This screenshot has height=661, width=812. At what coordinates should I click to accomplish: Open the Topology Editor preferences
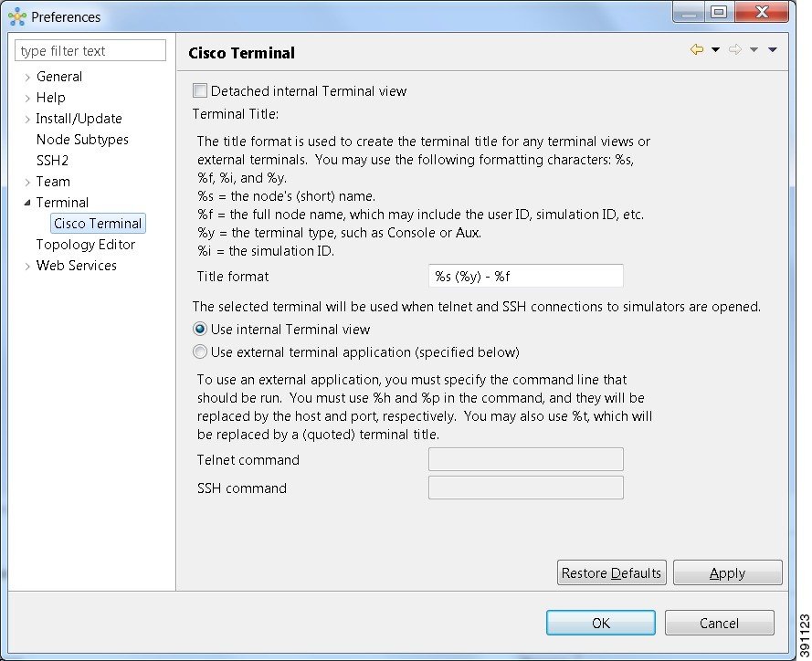coord(87,244)
